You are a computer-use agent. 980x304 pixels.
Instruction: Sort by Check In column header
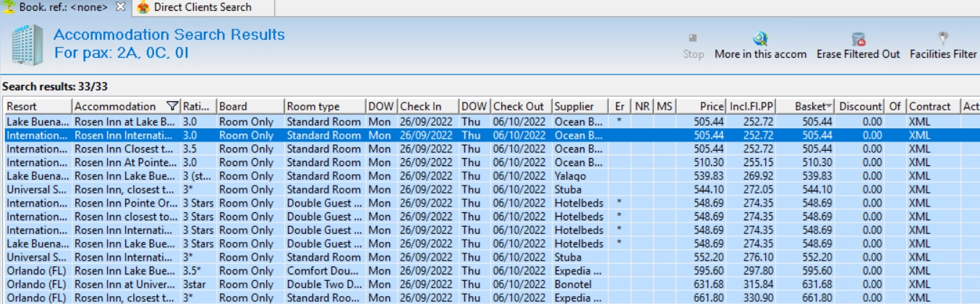[428, 106]
